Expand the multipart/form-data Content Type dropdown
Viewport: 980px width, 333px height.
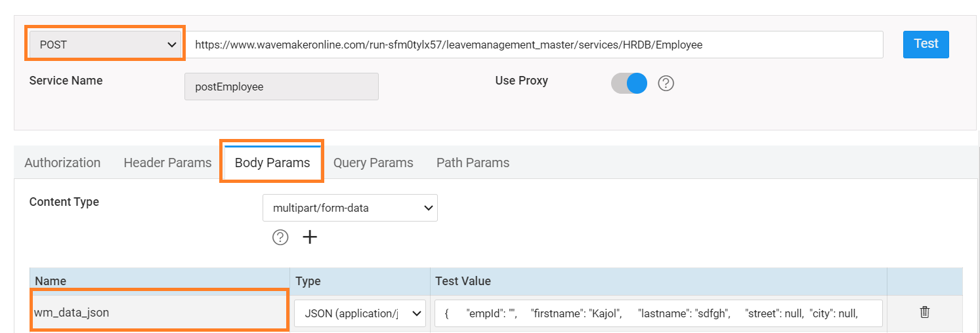(350, 208)
